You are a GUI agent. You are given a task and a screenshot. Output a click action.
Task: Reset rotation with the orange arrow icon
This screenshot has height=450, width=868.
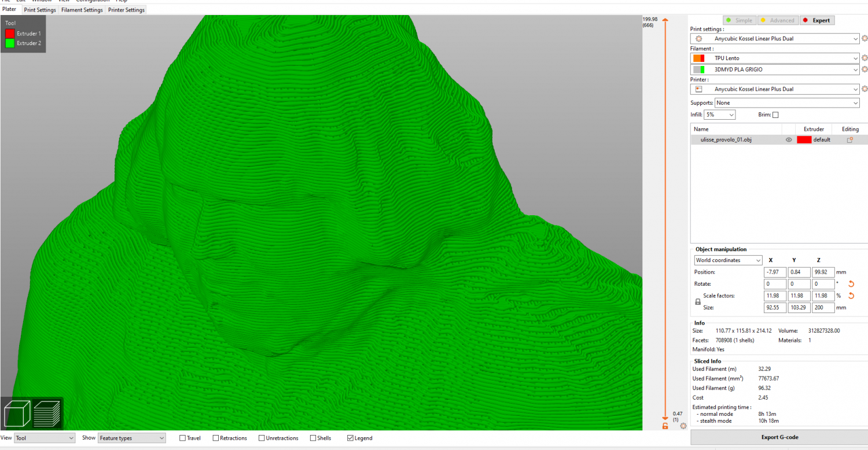851,284
